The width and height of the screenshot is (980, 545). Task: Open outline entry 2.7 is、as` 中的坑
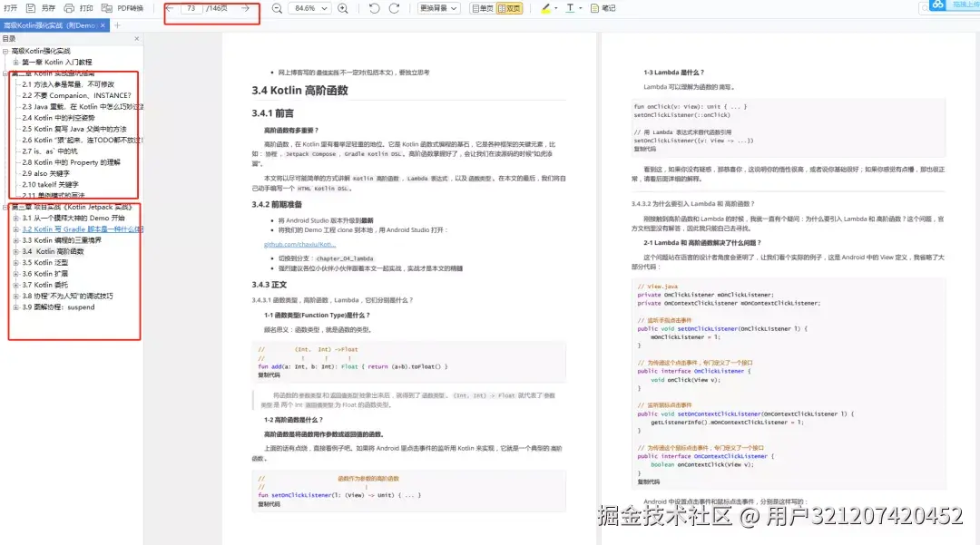click(x=49, y=151)
